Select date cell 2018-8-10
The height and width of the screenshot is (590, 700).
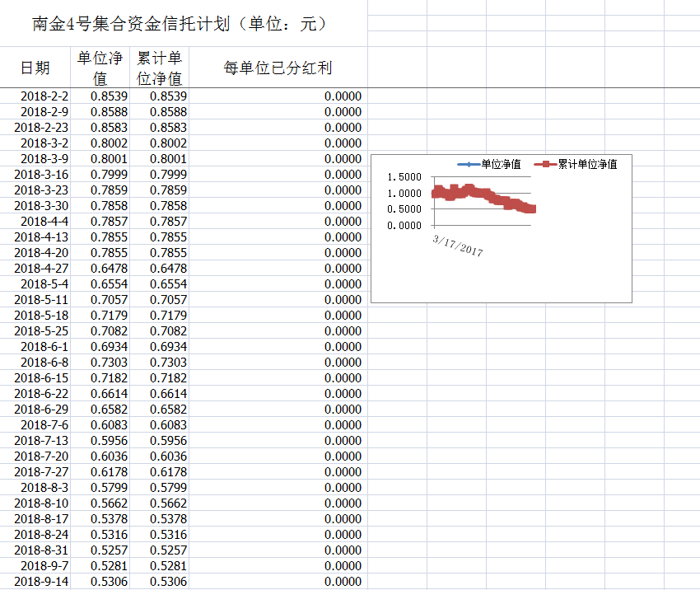click(x=35, y=503)
